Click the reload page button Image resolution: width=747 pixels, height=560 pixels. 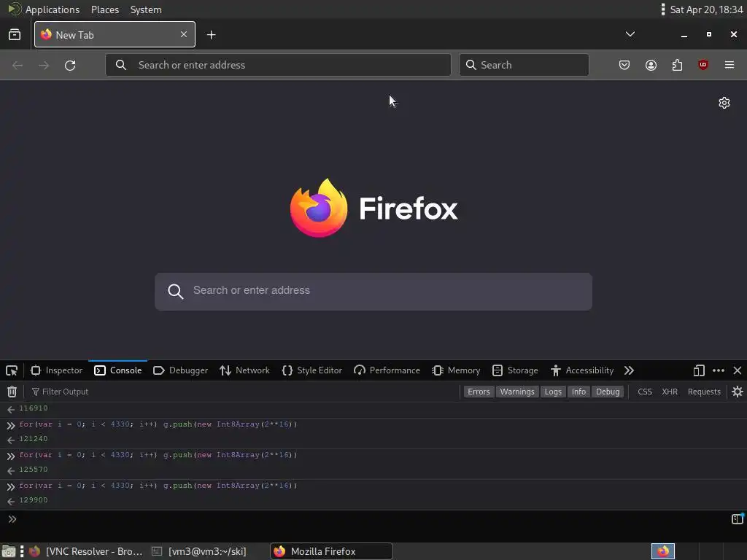tap(70, 65)
